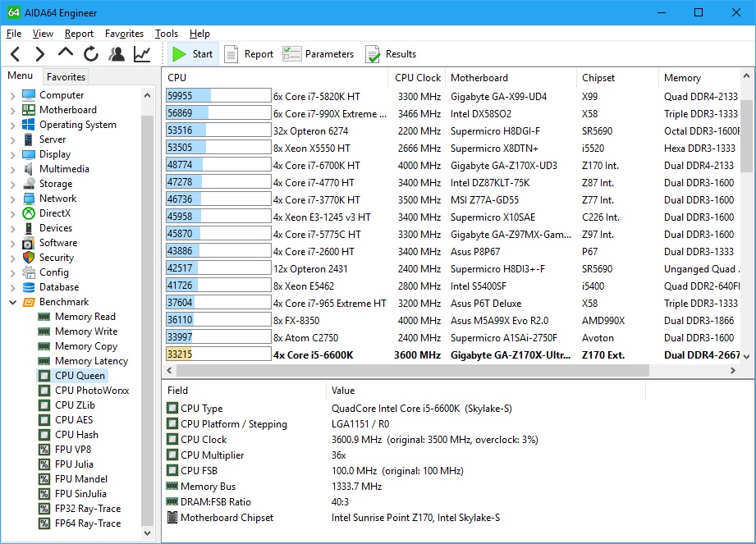The width and height of the screenshot is (756, 544).
Task: Expand the Display tree node
Action: coord(12,155)
